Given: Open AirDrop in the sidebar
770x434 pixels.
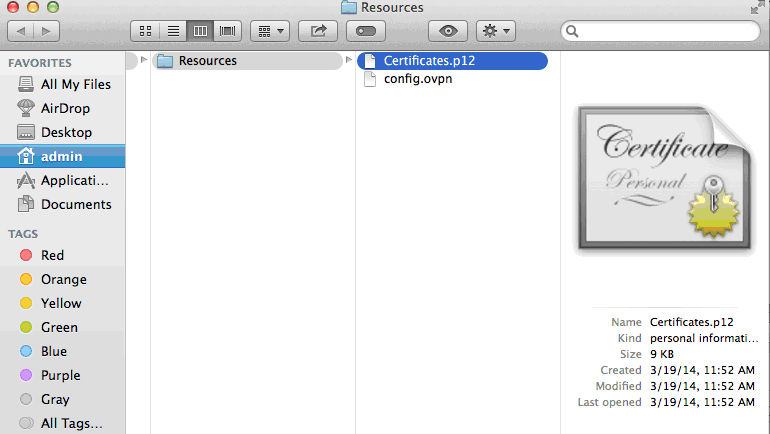Looking at the screenshot, I should pos(63,108).
